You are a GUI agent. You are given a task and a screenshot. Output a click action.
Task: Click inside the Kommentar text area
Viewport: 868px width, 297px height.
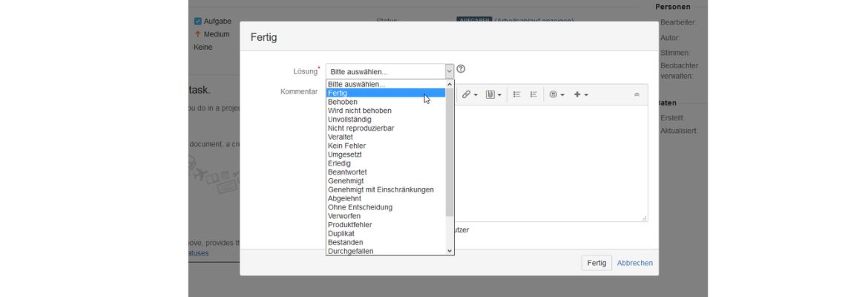(549, 163)
